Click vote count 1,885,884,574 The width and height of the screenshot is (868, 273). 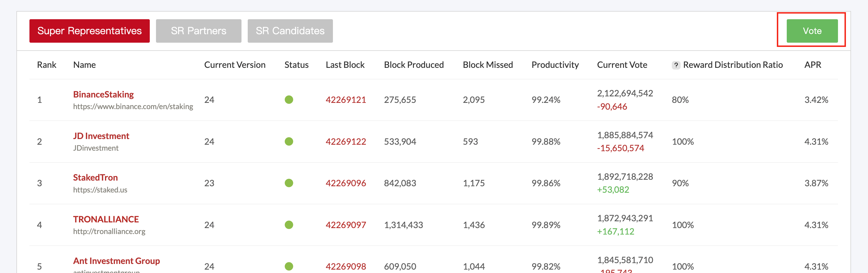pyautogui.click(x=625, y=135)
